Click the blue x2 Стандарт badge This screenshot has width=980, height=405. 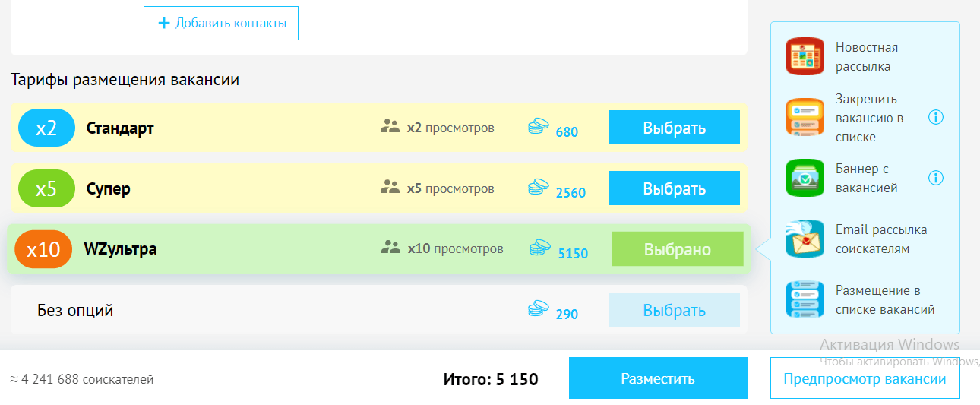pyautogui.click(x=46, y=128)
